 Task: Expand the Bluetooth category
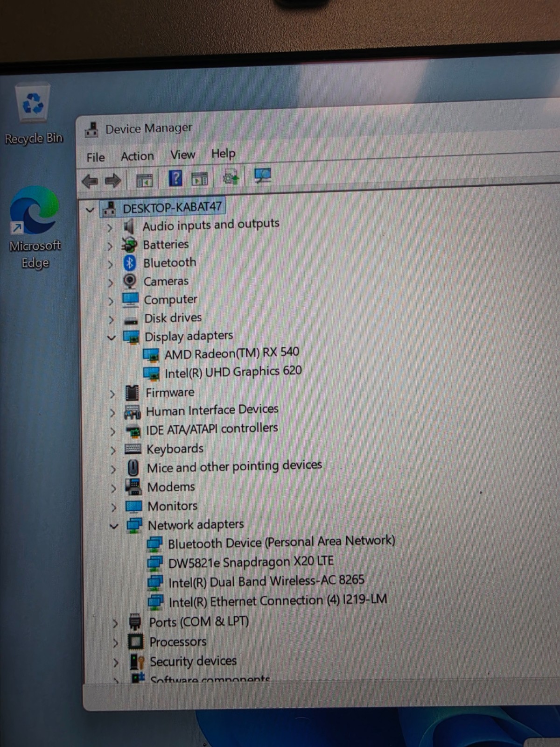(x=110, y=264)
